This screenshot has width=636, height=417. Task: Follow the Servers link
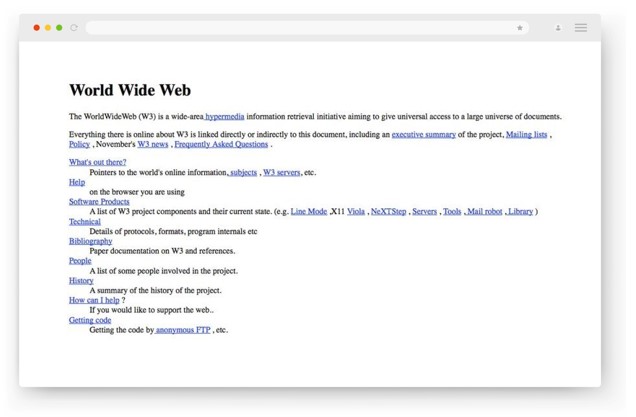tap(424, 211)
